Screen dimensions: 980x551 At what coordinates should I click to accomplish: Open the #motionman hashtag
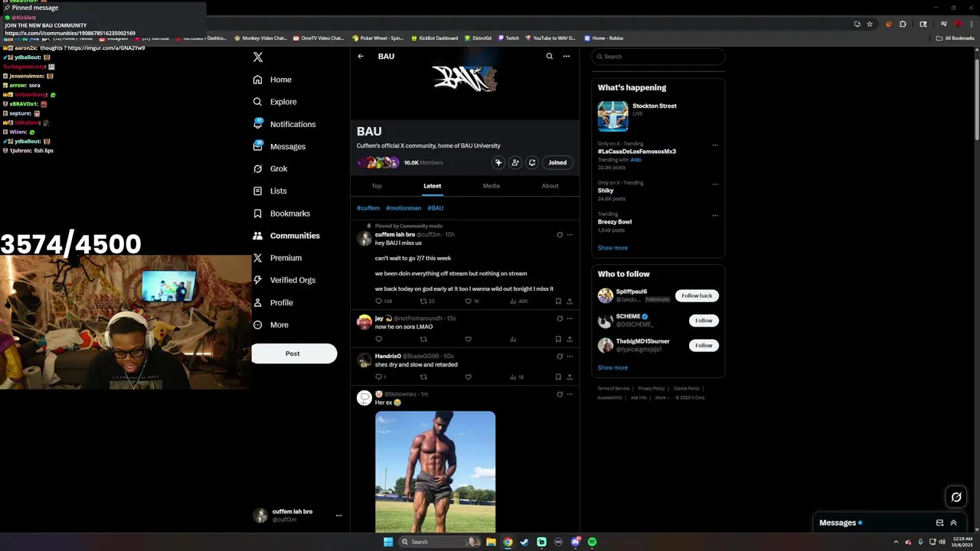[x=403, y=208]
